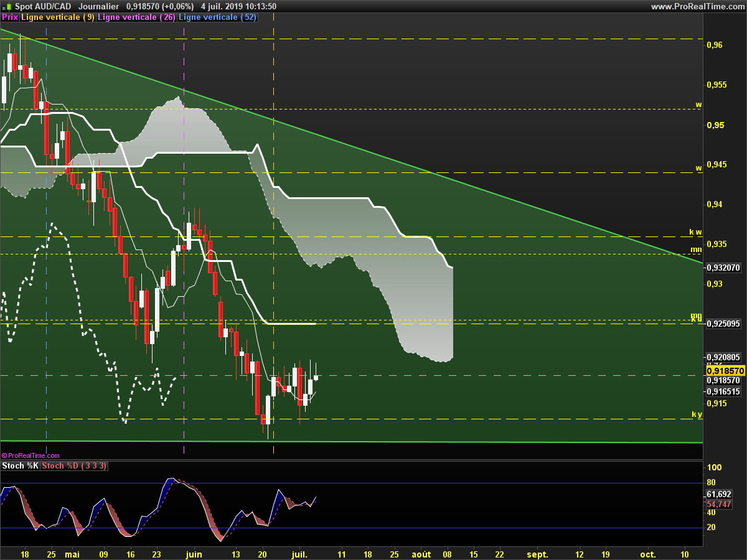Click the 0,935 price scale value
This screenshot has height=560, width=747.
[718, 244]
